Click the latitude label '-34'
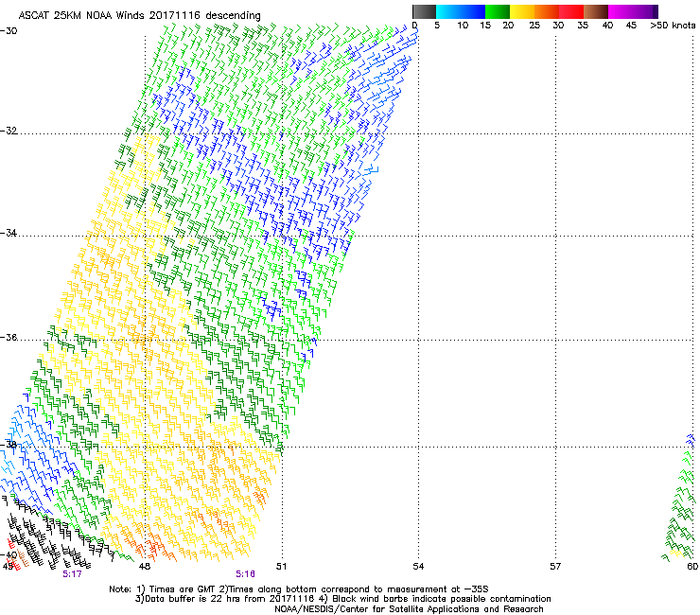This screenshot has height=615, width=700. point(9,233)
